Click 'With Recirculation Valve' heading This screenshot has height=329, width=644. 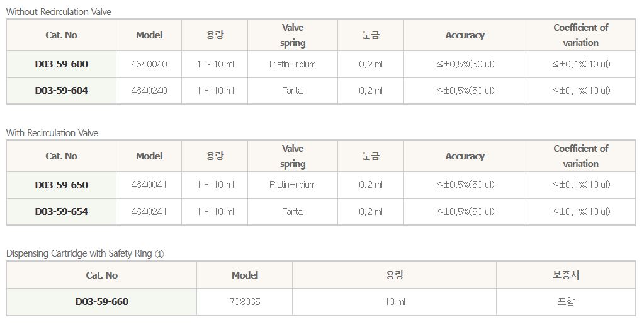point(52,133)
